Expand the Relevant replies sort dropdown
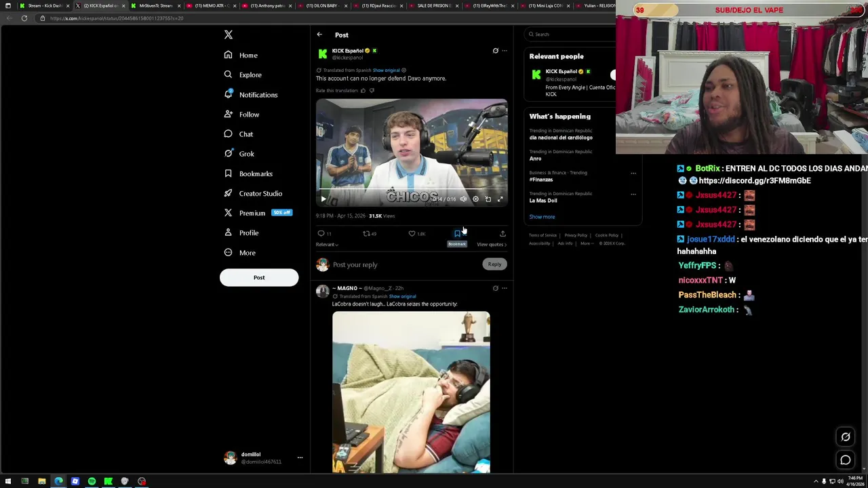Screen dimensions: 868x488 coord(327,245)
